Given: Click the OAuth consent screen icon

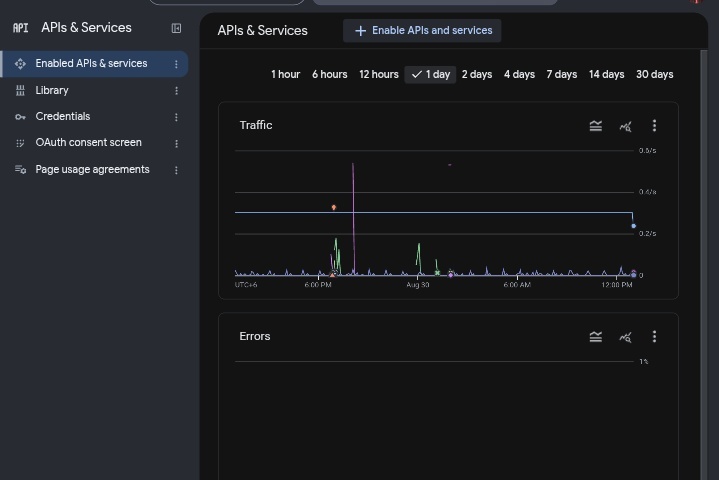Looking at the screenshot, I should (20, 143).
